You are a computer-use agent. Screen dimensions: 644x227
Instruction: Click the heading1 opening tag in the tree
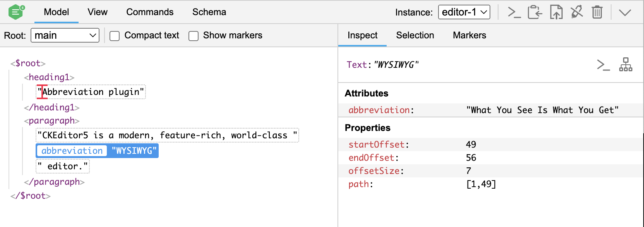click(49, 77)
